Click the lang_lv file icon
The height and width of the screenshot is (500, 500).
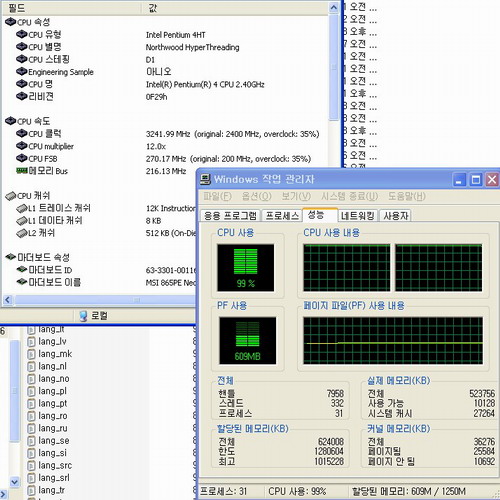click(x=31, y=342)
